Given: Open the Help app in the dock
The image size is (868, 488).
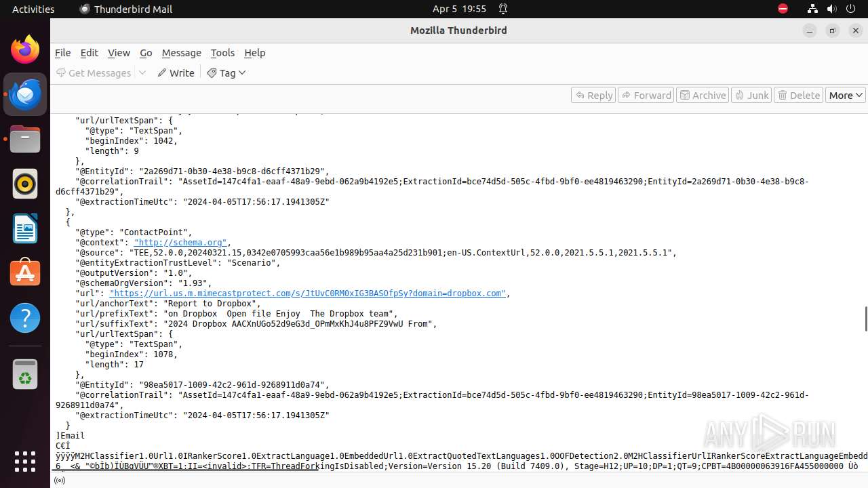Looking at the screenshot, I should pos(25,318).
